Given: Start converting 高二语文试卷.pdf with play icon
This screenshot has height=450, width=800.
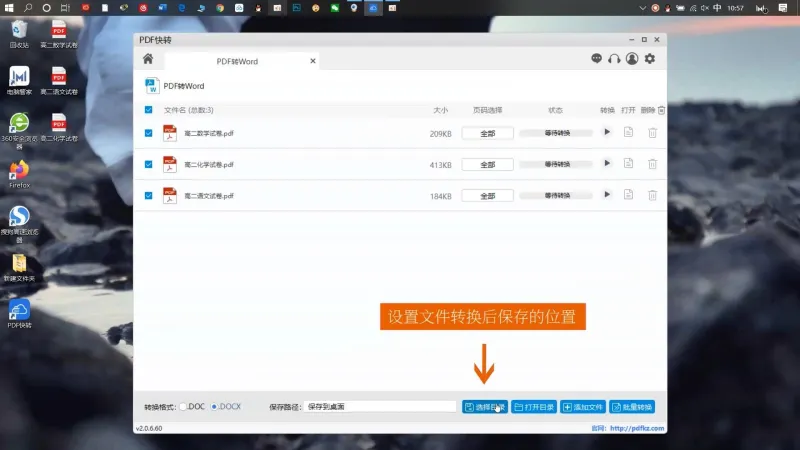Looking at the screenshot, I should pos(607,194).
